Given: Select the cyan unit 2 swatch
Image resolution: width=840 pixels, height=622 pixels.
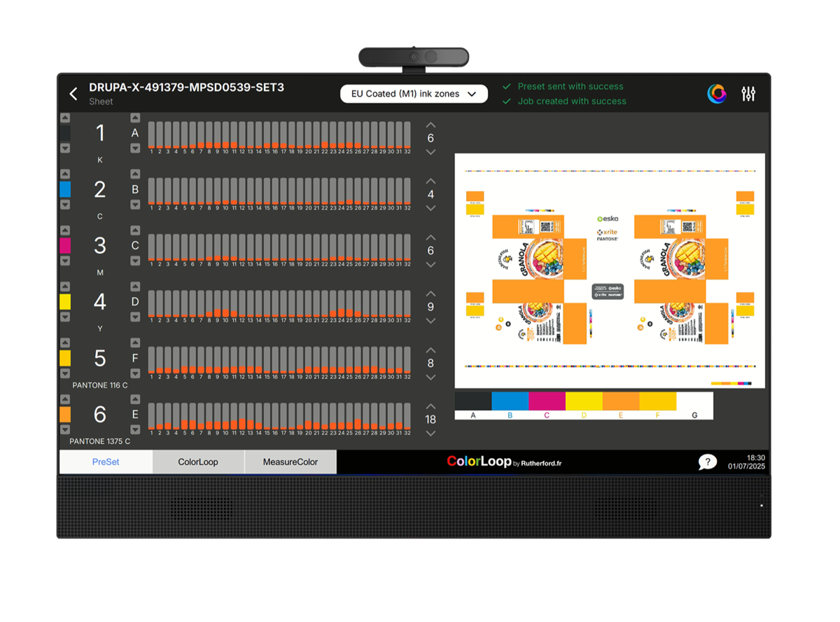Looking at the screenshot, I should coord(65,189).
